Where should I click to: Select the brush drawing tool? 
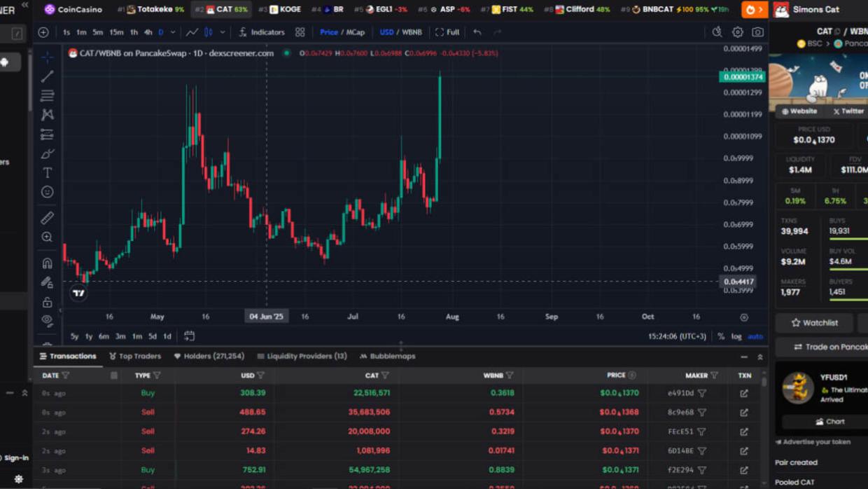point(47,153)
